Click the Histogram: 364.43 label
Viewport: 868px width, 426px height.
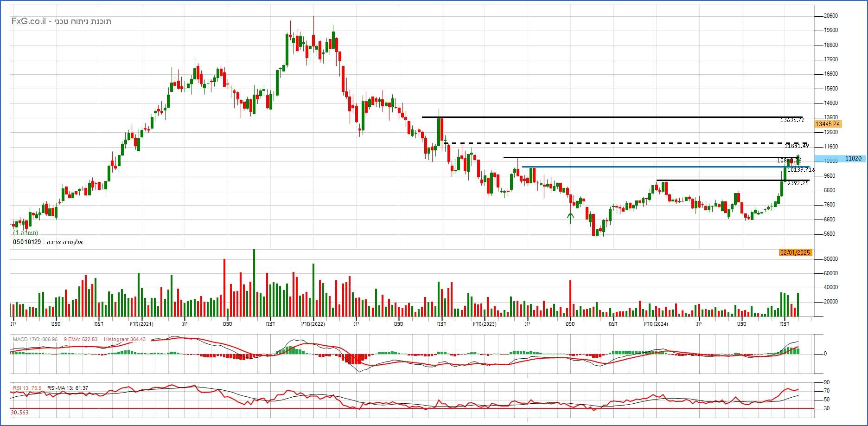(125, 340)
